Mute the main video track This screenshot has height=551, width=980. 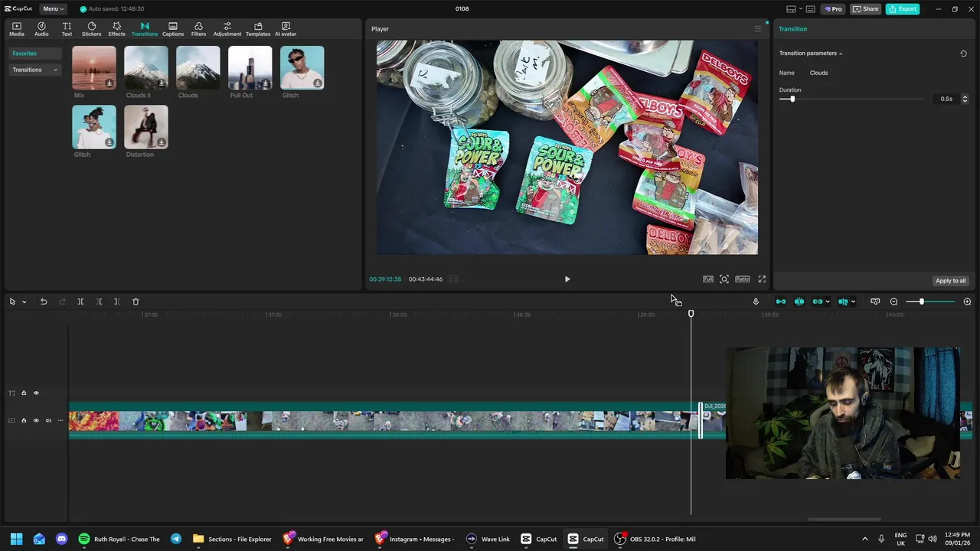48,420
